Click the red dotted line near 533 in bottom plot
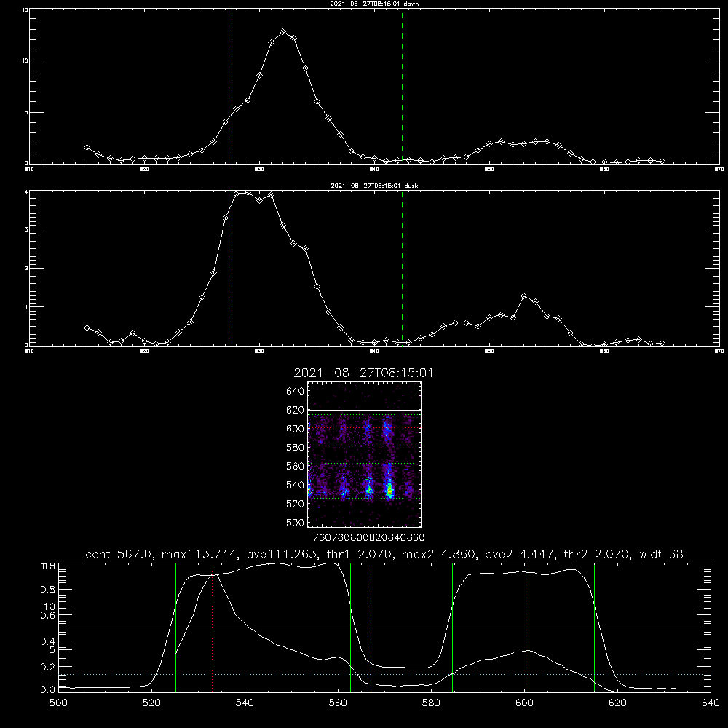Viewport: 728px width, 728px height. pos(212,627)
